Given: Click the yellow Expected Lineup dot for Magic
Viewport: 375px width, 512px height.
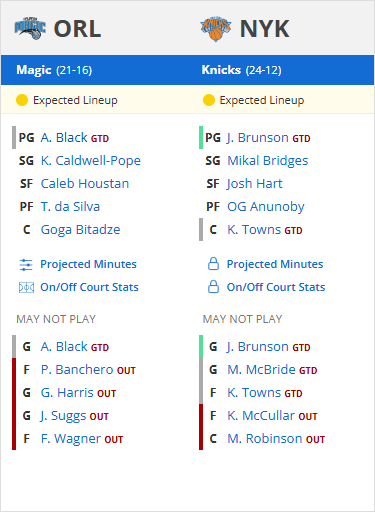Looking at the screenshot, I should click(x=22, y=100).
